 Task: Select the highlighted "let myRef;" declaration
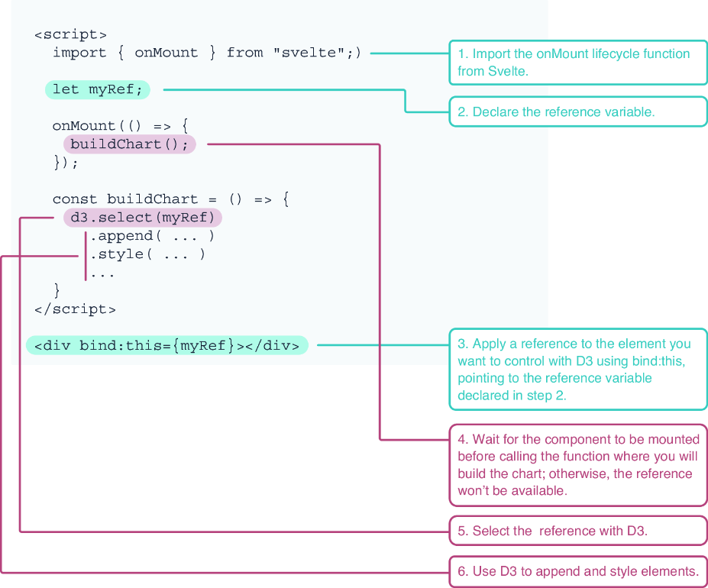coord(98,89)
